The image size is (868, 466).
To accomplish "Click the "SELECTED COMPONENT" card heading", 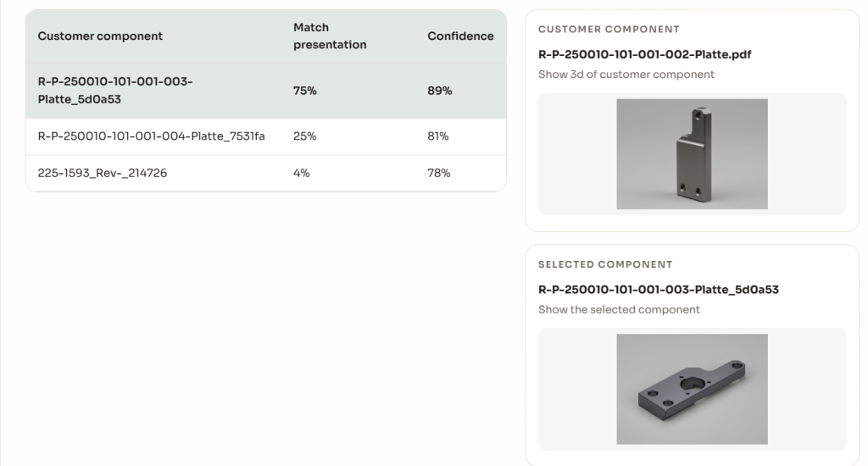I will click(x=605, y=264).
